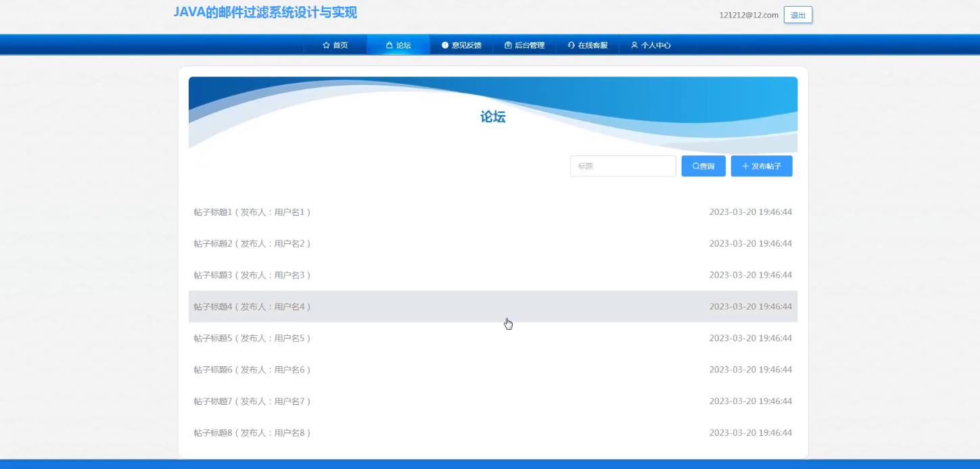Click the 退出 logout button
Screen dimensions: 980x469
[x=798, y=15]
